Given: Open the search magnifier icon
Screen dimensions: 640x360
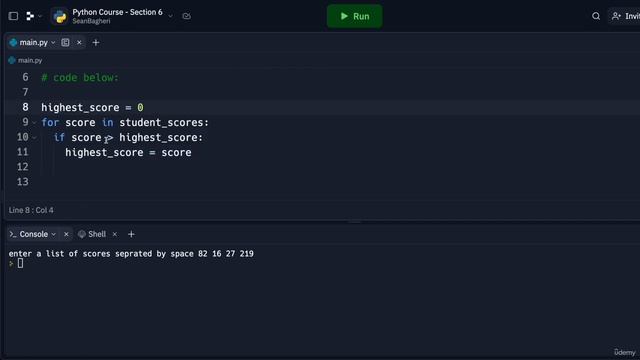Looking at the screenshot, I should pyautogui.click(x=596, y=16).
